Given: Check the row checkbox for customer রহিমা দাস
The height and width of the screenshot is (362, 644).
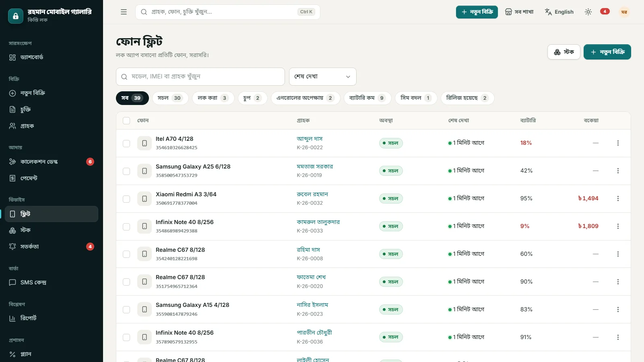Looking at the screenshot, I should pyautogui.click(x=126, y=254).
